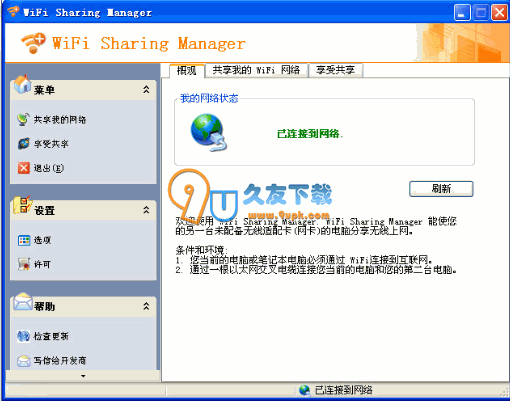Click the 条件和环境 heading text

pos(202,250)
